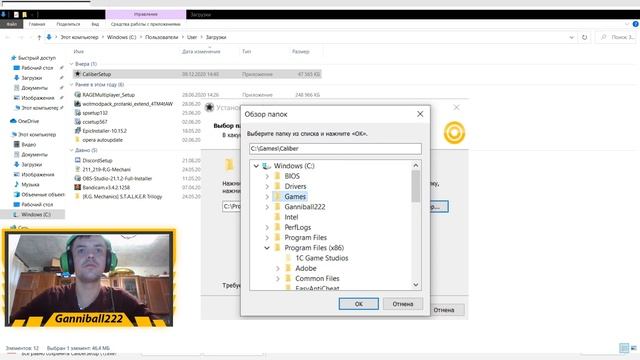Click the folder tree scrollbar thumb
Viewport: 640px width, 360px height.
[416, 186]
